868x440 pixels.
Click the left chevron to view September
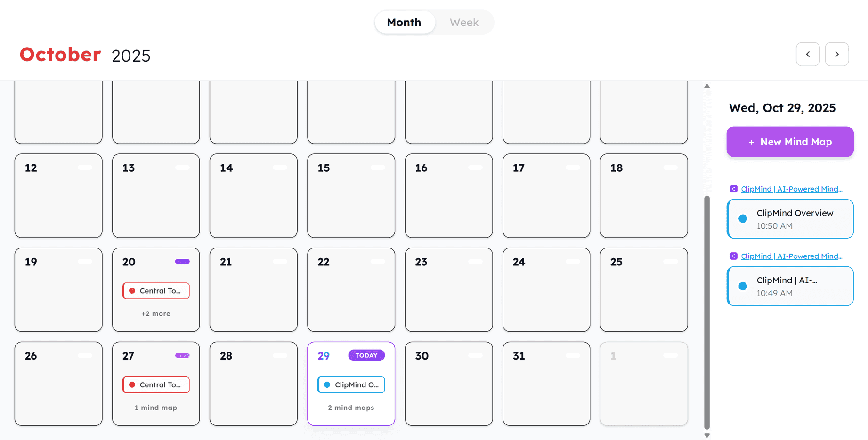(x=808, y=54)
